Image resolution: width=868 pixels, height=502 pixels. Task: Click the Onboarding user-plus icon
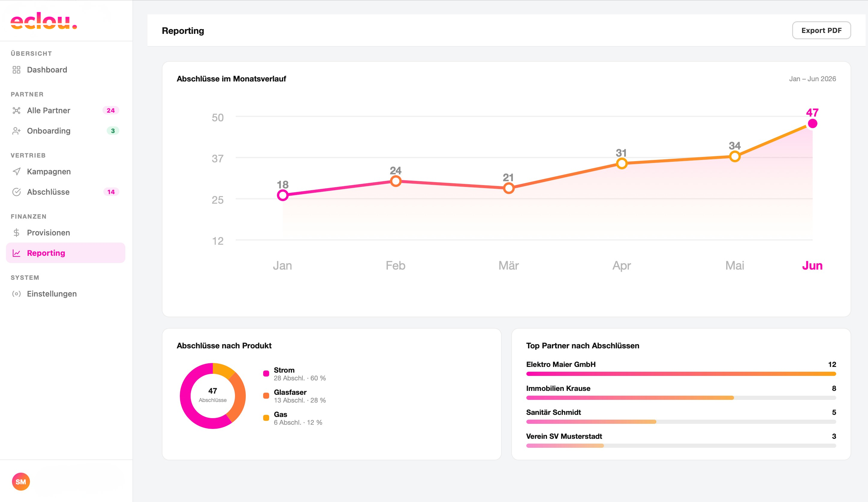pyautogui.click(x=16, y=131)
